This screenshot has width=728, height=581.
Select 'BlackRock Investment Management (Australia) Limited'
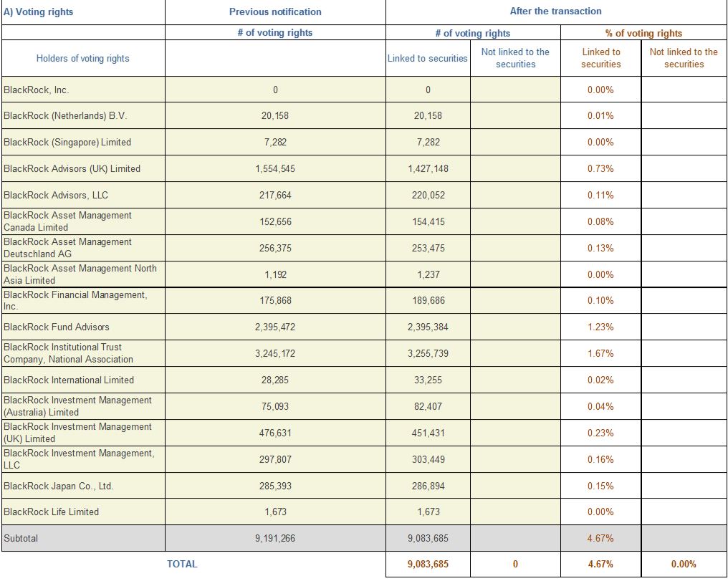(77, 406)
